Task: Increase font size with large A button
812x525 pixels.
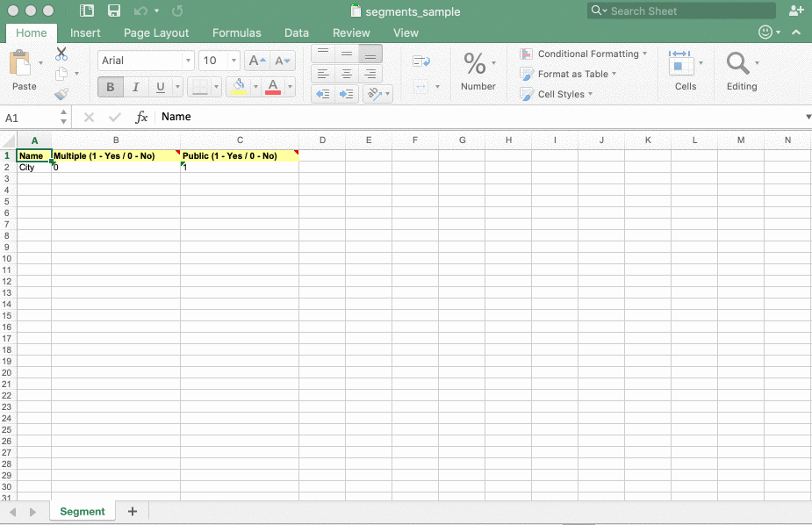Action: [x=257, y=61]
